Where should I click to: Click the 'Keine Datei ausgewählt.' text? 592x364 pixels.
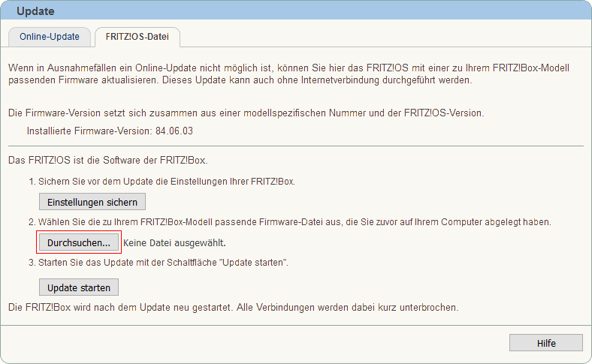[x=174, y=243]
